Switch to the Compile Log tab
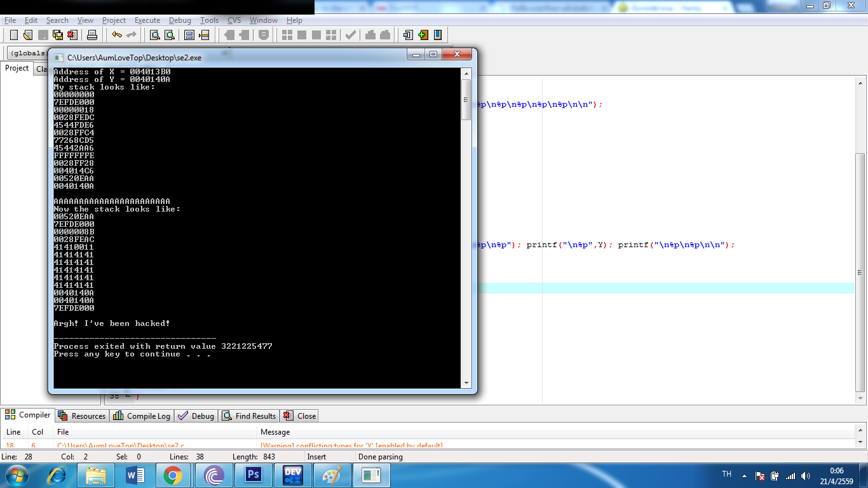This screenshot has width=868, height=488. 142,416
